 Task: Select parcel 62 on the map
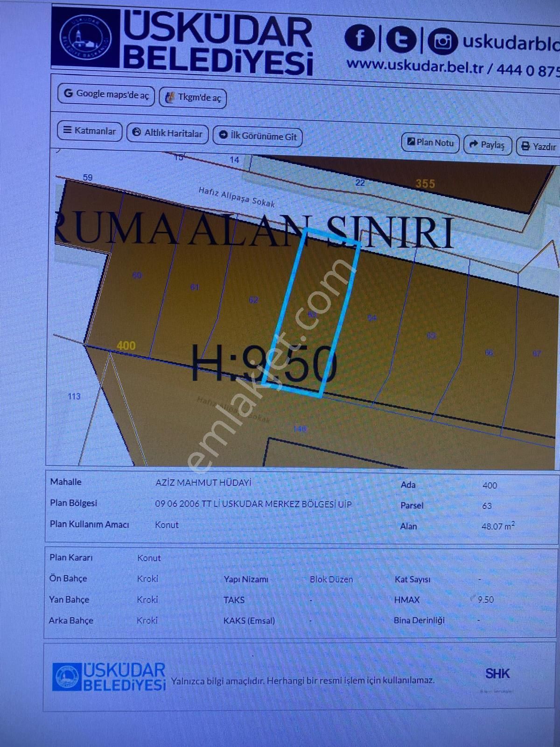(253, 300)
